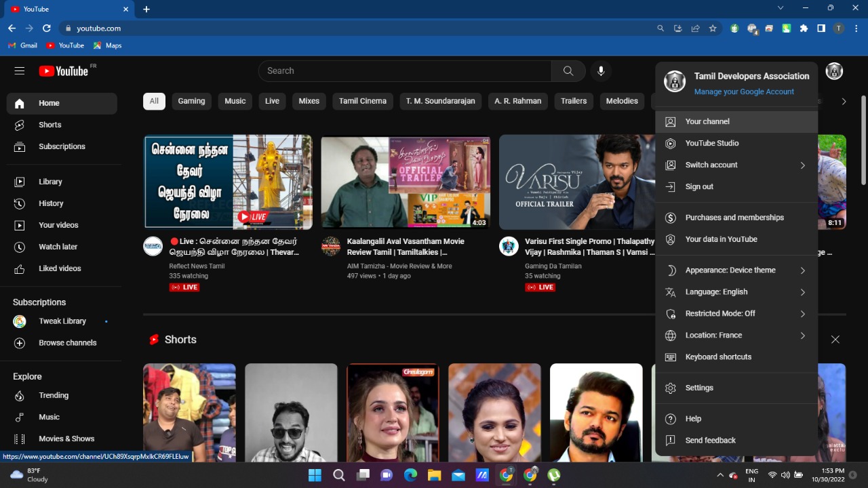The width and height of the screenshot is (868, 488).
Task: Open the weather widget on the taskbar
Action: pos(28,475)
